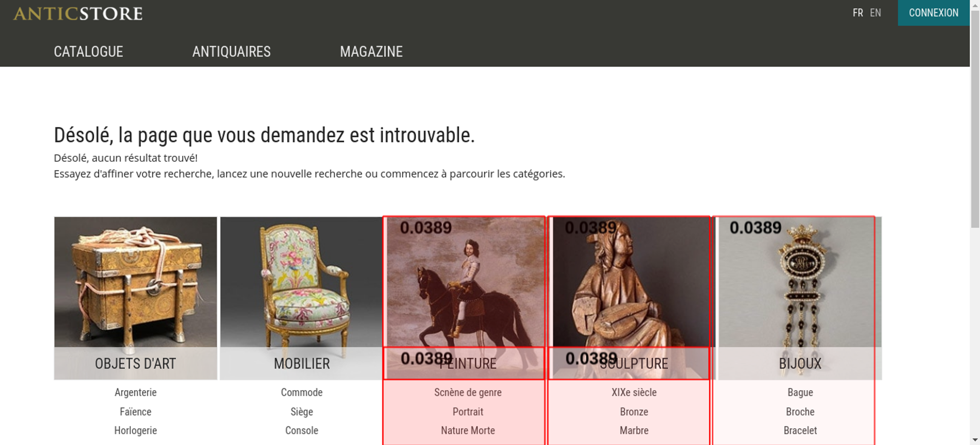
Task: Open the Bracelet jewelry link
Action: [800, 431]
